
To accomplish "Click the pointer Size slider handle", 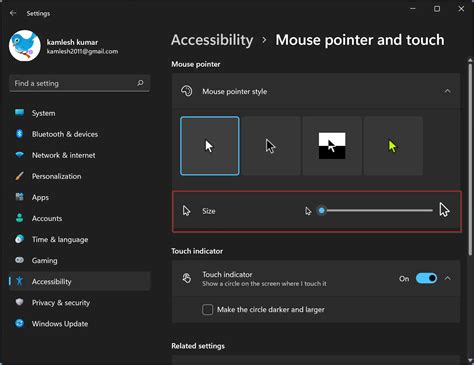I will pos(321,210).
